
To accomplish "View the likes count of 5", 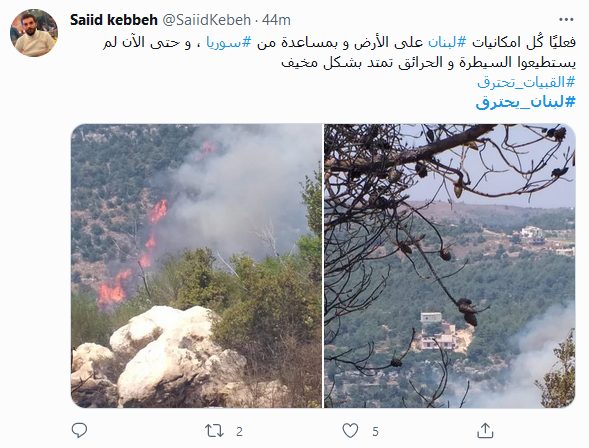I will (x=375, y=432).
